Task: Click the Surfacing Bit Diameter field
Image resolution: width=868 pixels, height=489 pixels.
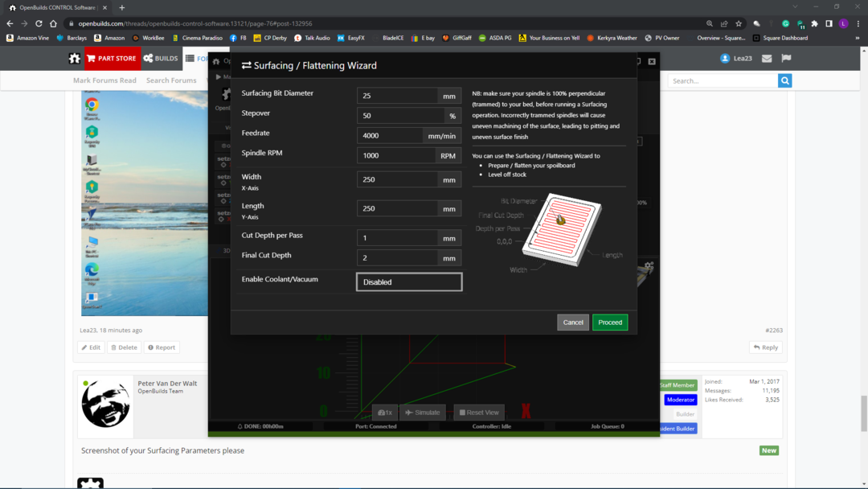Action: coord(397,96)
